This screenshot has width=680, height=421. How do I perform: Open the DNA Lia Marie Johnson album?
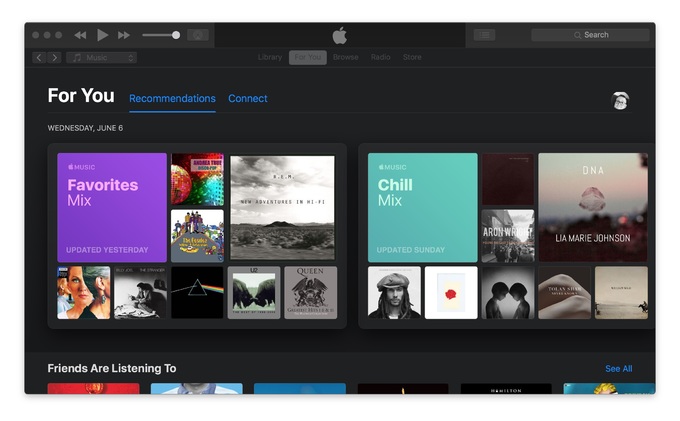point(593,207)
